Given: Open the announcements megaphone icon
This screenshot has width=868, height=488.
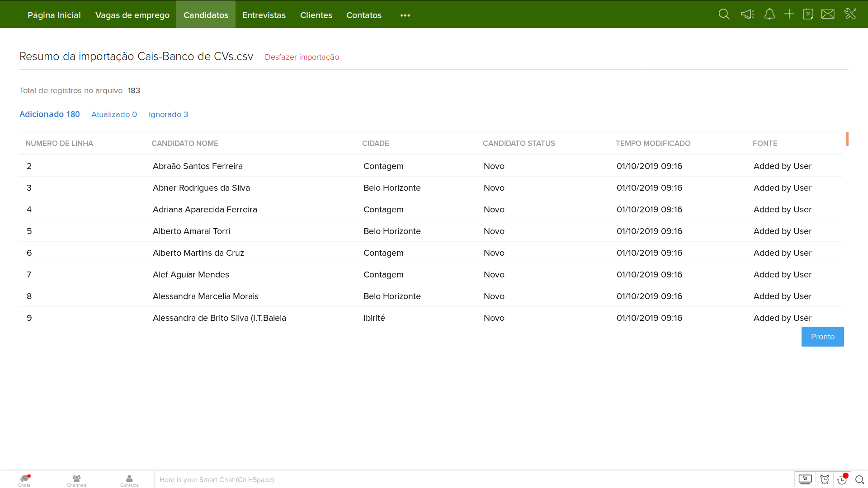Looking at the screenshot, I should point(747,14).
